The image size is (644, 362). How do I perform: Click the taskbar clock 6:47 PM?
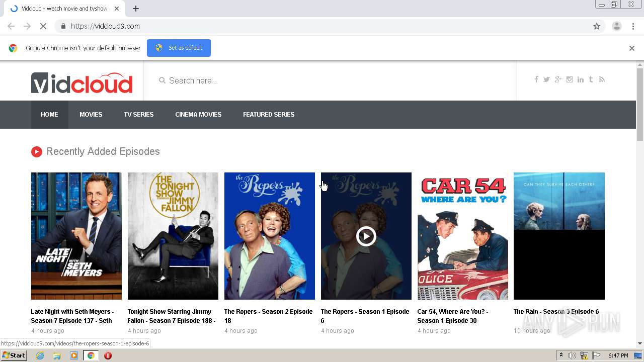[x=618, y=355]
